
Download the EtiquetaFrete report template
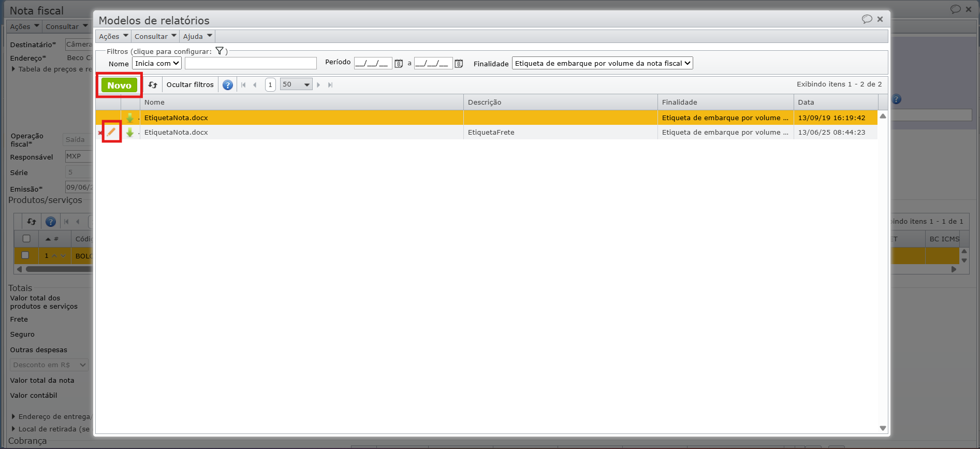click(x=130, y=133)
